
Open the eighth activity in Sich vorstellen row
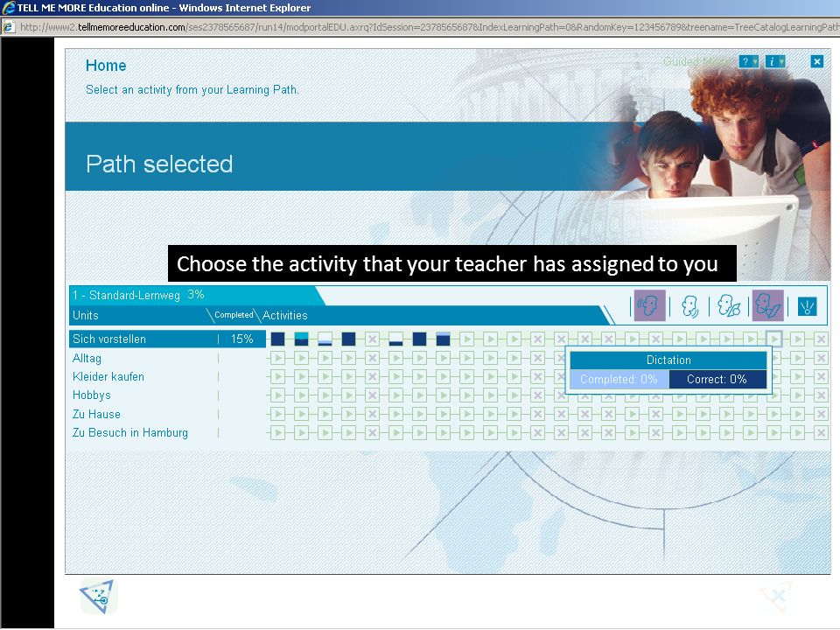click(443, 339)
